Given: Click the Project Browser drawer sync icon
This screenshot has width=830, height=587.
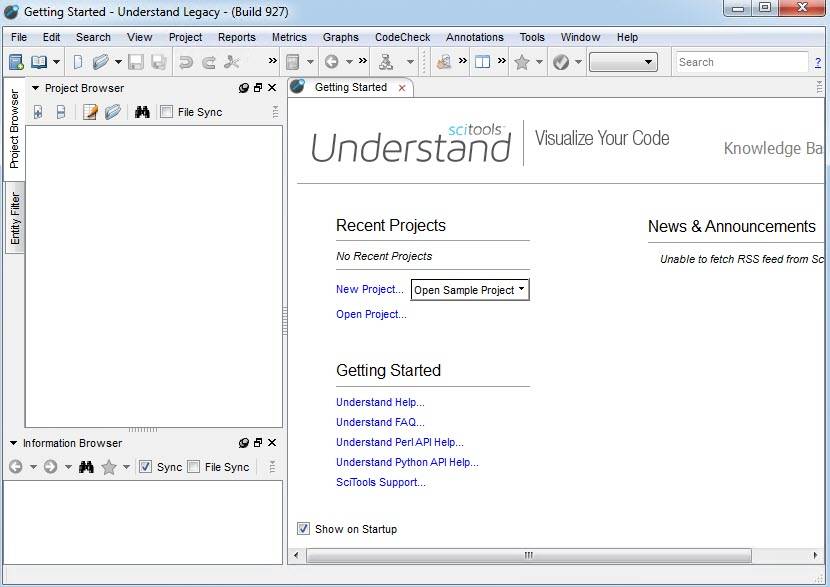Looking at the screenshot, I should [243, 88].
